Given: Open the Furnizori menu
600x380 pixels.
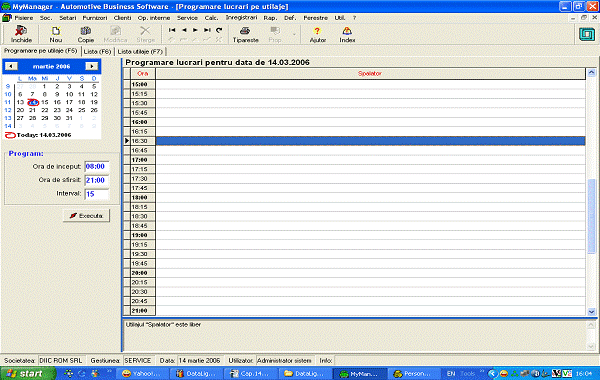Looking at the screenshot, I should (x=95, y=18).
